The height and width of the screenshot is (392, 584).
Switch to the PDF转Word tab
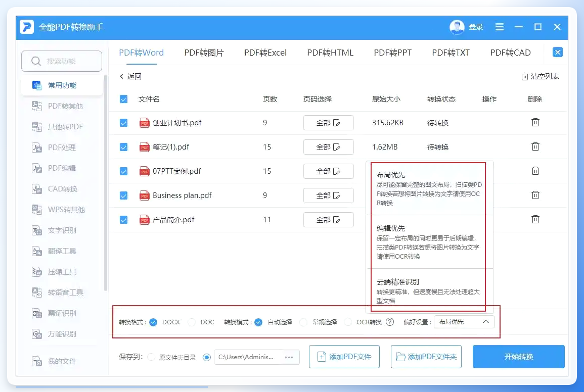[x=141, y=53]
